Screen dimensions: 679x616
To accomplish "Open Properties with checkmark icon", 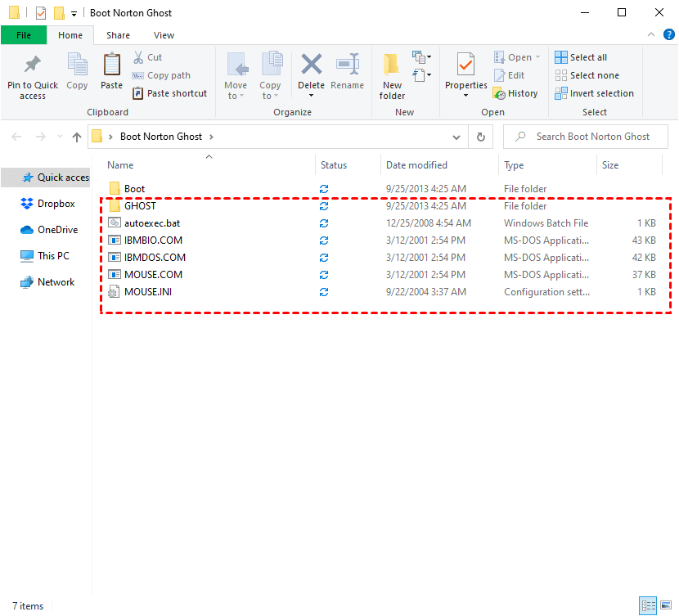I will click(x=465, y=65).
